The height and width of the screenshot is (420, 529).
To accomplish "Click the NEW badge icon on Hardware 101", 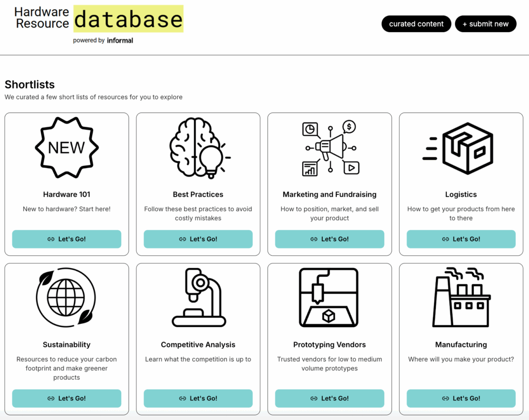I will click(66, 148).
